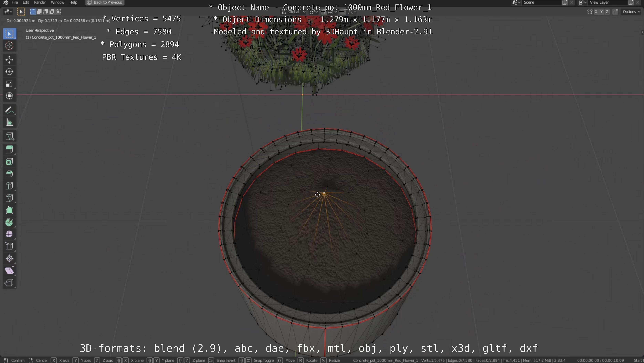Open the snapping options dropdown
Image resolution: width=644 pixels, height=363 pixels.
pos(333,12)
